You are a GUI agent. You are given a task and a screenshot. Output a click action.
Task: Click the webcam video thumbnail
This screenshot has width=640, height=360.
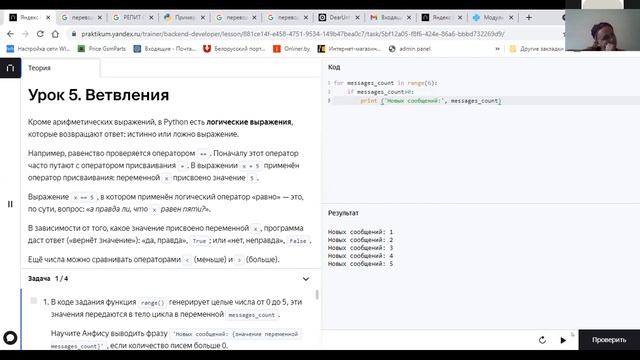pyautogui.click(x=602, y=29)
